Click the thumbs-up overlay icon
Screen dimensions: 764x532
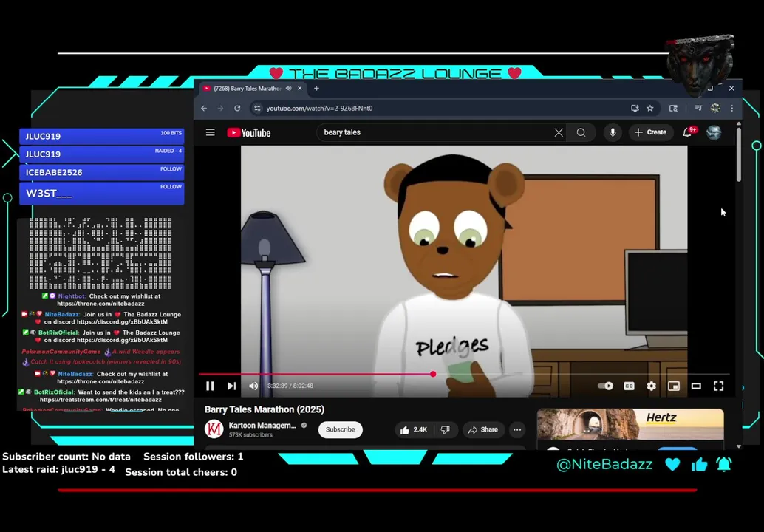coord(699,464)
